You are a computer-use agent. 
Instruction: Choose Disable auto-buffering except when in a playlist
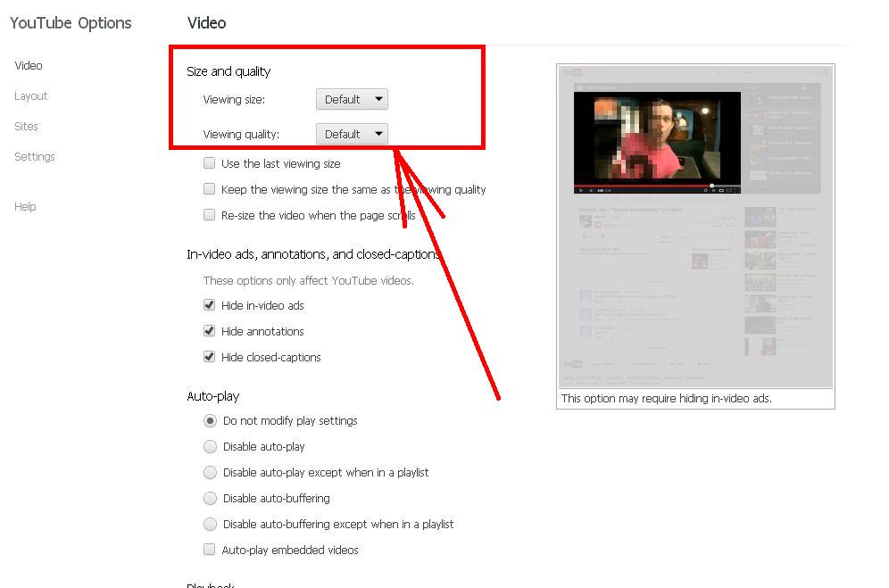pyautogui.click(x=211, y=524)
